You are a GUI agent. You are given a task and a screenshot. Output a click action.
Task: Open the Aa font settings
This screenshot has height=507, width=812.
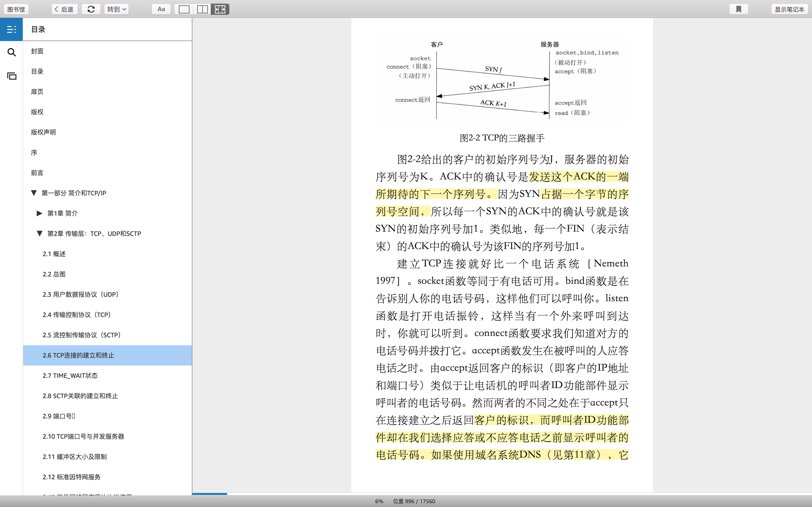(161, 9)
